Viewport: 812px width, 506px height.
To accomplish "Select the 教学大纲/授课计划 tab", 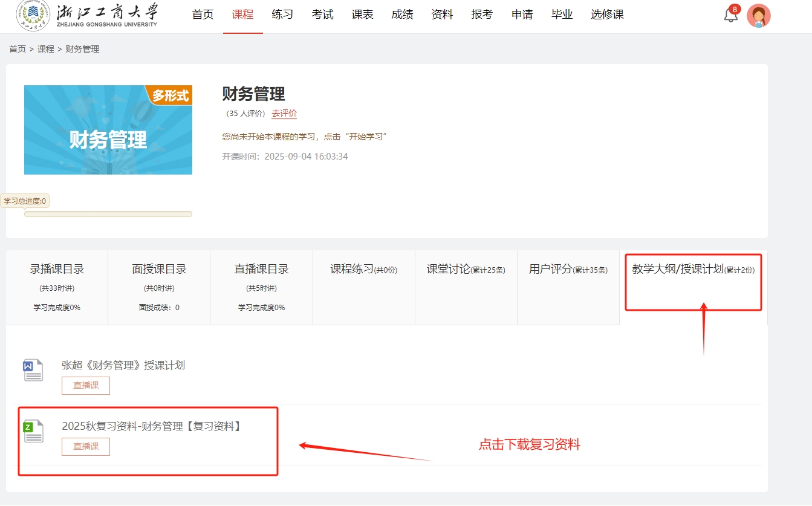I will pos(693,270).
